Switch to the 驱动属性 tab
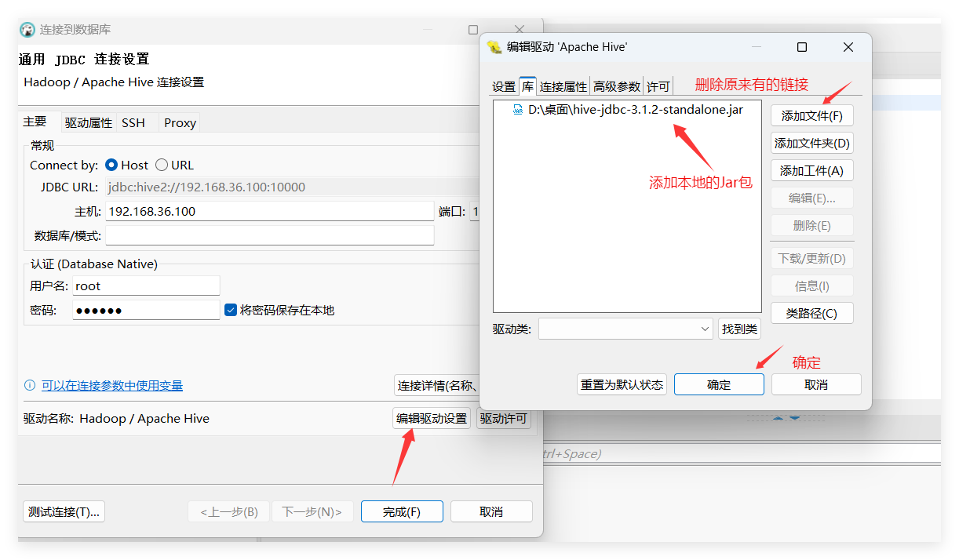The width and height of the screenshot is (959, 560). [89, 122]
